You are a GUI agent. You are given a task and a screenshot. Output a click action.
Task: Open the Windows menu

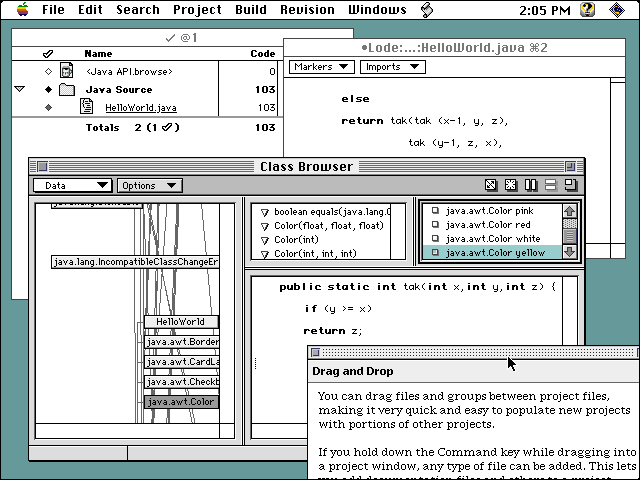click(x=377, y=9)
